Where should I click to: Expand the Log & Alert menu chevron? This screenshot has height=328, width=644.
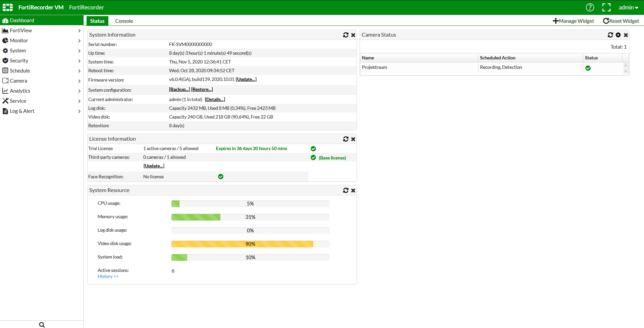(x=79, y=111)
